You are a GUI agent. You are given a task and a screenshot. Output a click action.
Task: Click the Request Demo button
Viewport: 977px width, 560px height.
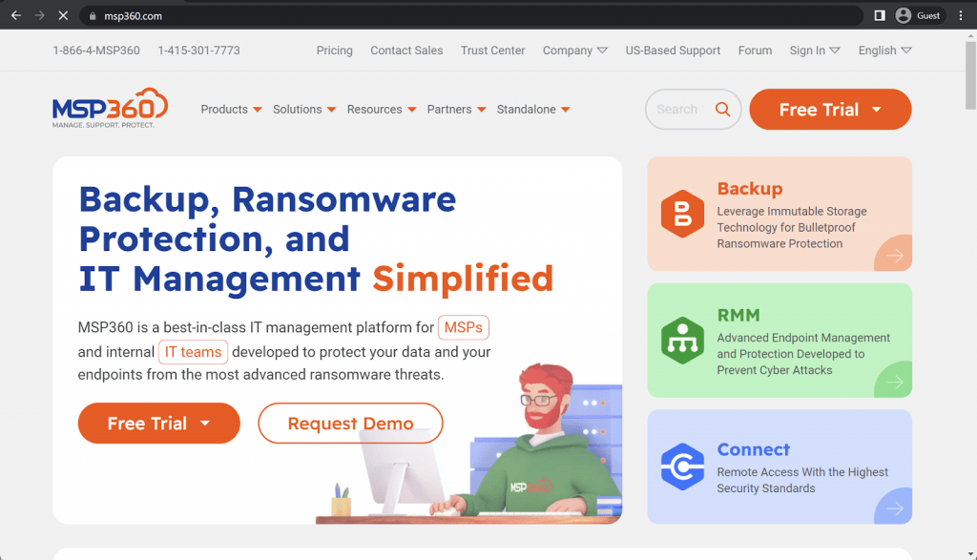[x=350, y=423]
